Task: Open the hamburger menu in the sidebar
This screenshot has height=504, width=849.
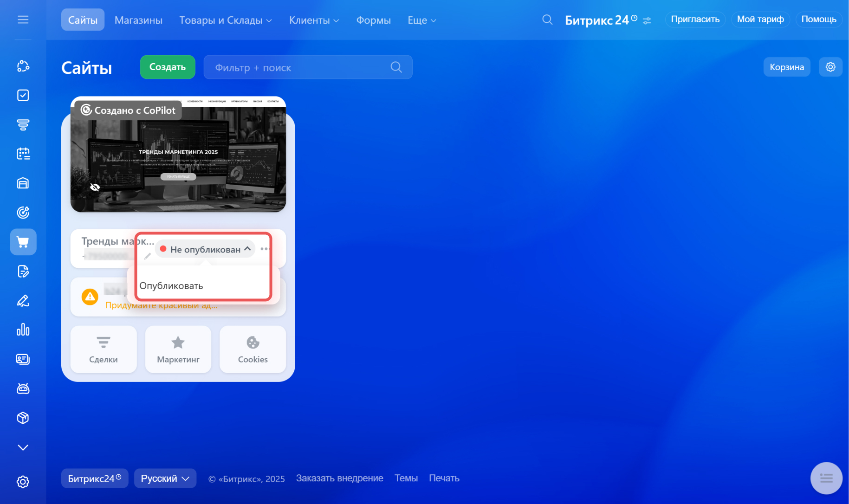Action: (23, 19)
